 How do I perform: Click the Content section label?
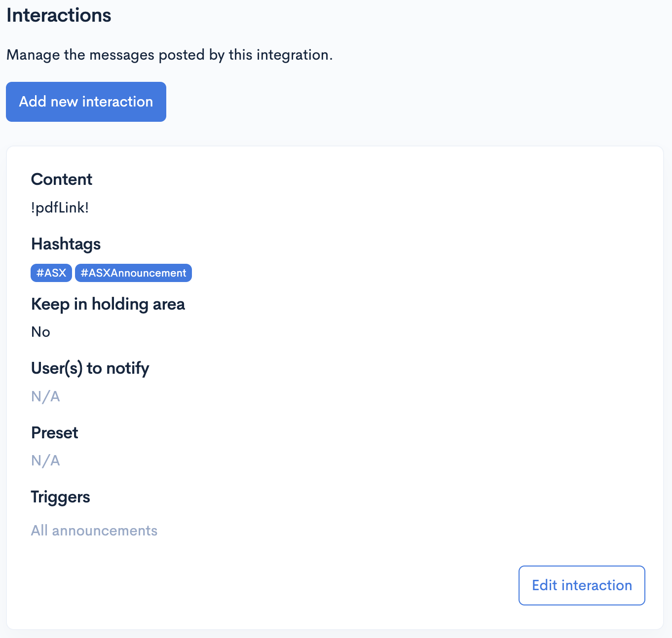click(61, 179)
